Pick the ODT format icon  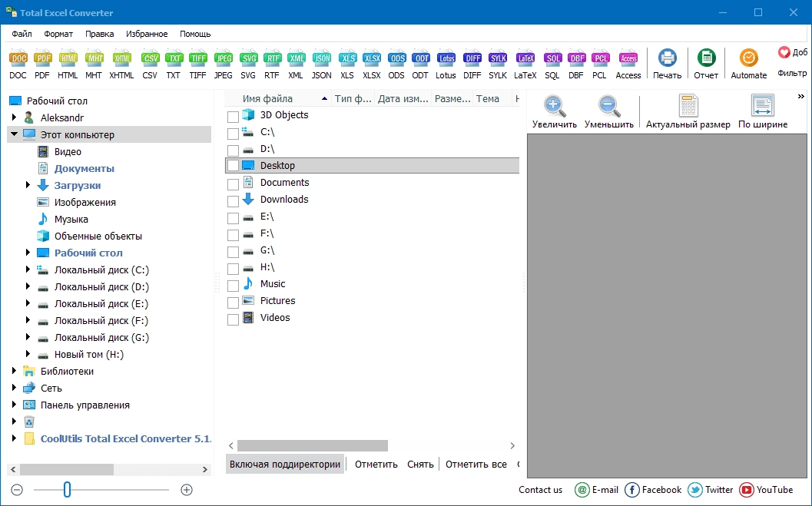pyautogui.click(x=420, y=64)
